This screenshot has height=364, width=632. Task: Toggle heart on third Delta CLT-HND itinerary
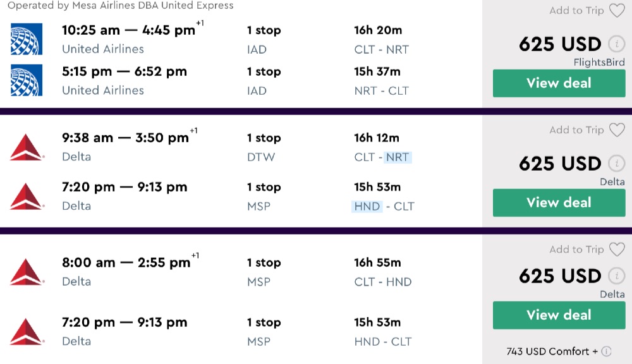click(616, 250)
